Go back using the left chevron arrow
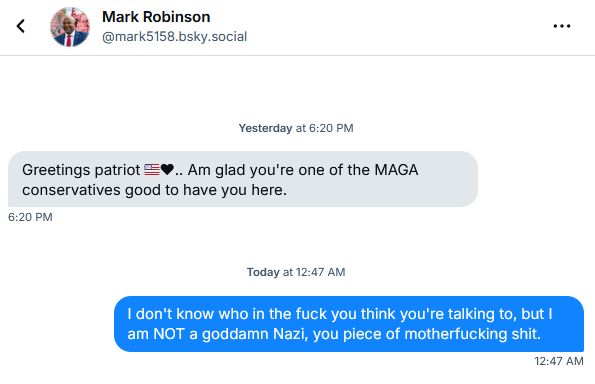The image size is (595, 384). tap(21, 26)
